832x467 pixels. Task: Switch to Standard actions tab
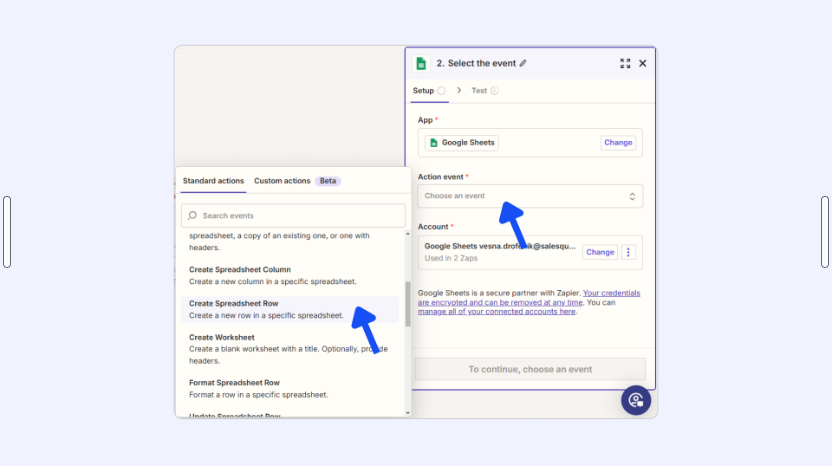213,181
